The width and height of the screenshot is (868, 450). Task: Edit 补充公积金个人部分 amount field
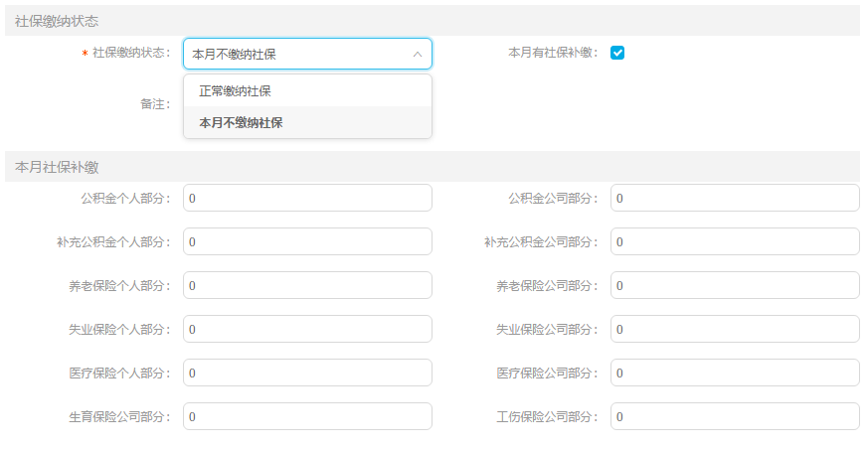(x=307, y=241)
